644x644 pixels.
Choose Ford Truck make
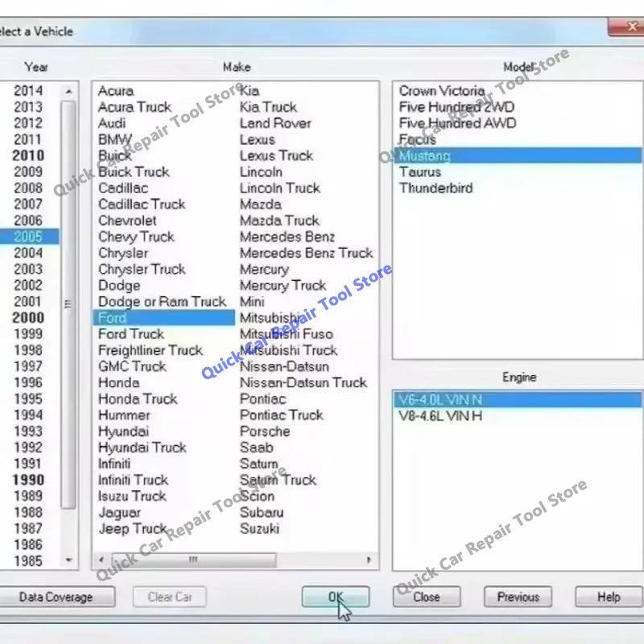click(x=131, y=334)
